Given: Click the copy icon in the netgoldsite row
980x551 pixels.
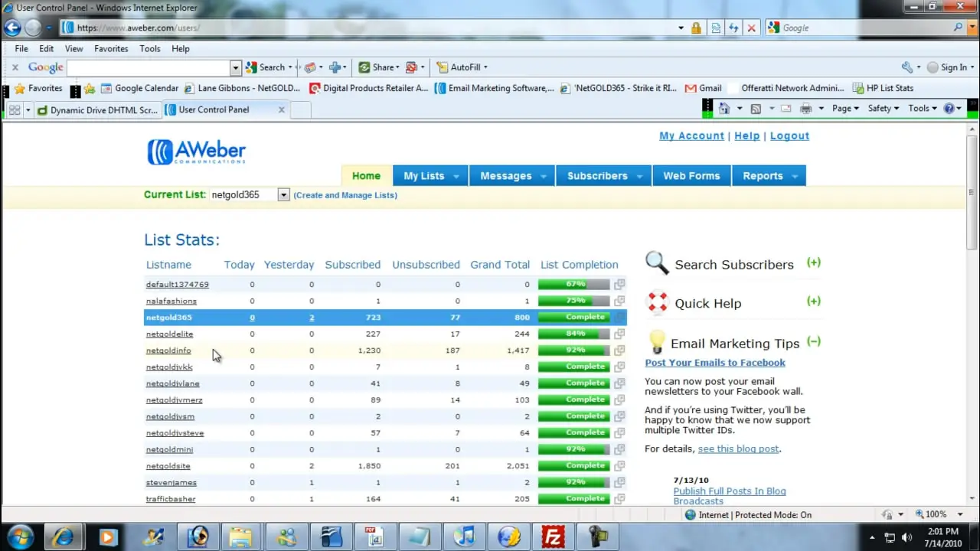Looking at the screenshot, I should tap(619, 465).
